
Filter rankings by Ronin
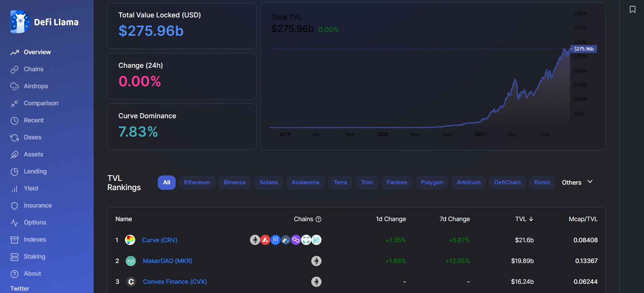point(542,182)
